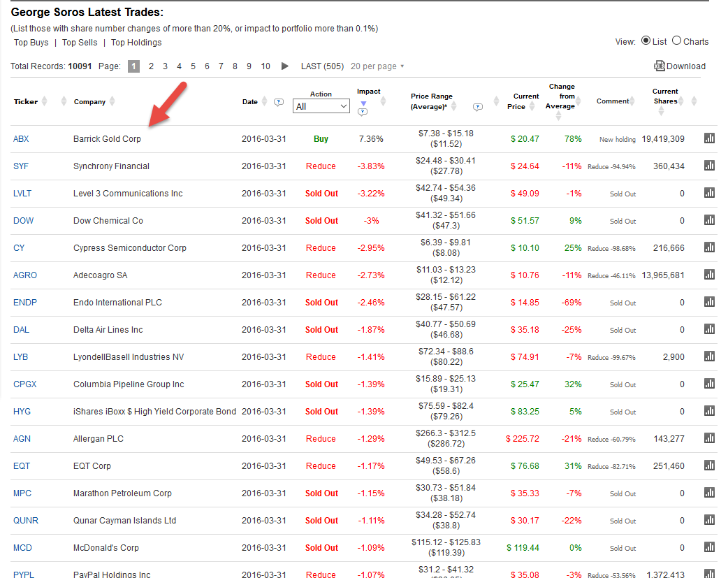Go to page 10
The width and height of the screenshot is (728, 578).
pos(265,66)
